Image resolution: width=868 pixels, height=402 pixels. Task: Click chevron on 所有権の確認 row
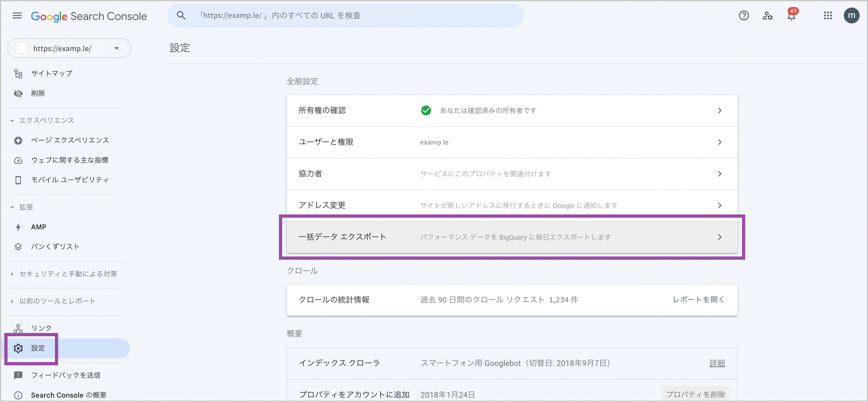[x=720, y=111]
